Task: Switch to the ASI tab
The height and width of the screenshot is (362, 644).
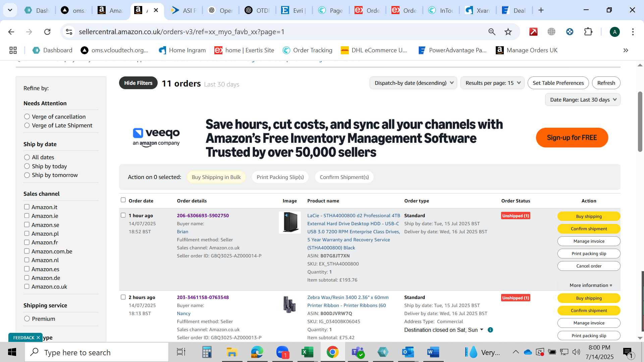Action: pyautogui.click(x=183, y=10)
